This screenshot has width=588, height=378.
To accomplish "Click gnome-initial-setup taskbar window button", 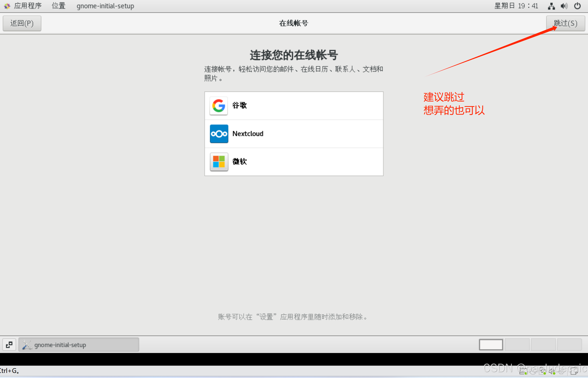I will [x=79, y=345].
